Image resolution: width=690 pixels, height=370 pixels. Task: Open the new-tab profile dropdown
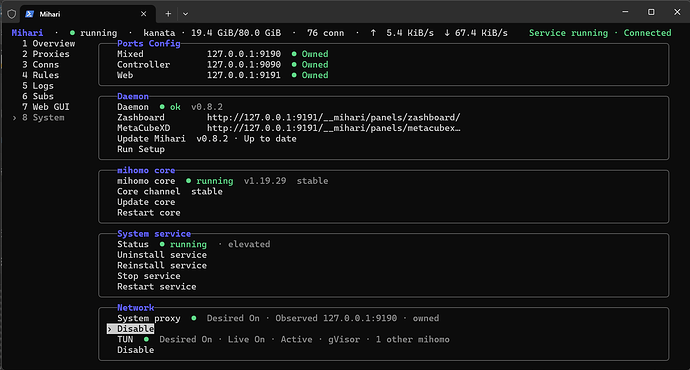(x=185, y=14)
